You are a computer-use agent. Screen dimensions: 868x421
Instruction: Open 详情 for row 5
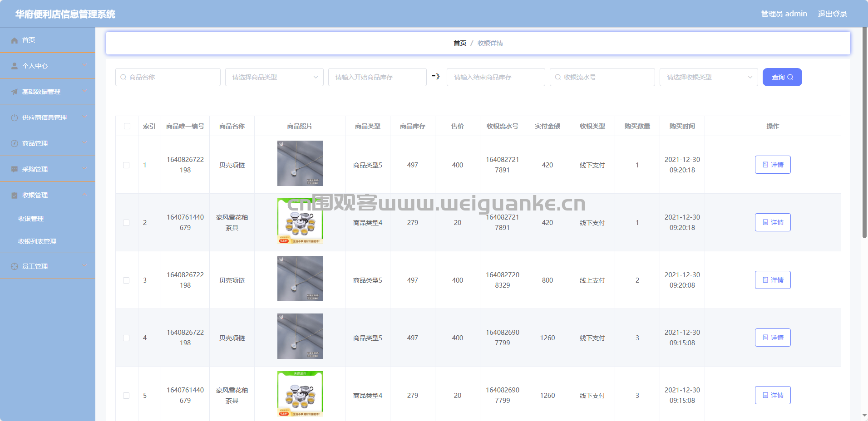click(773, 395)
